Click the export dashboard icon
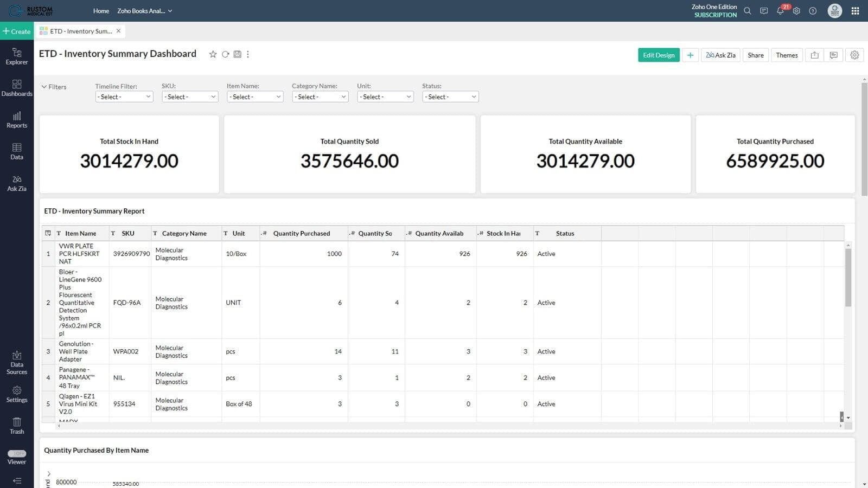 (x=814, y=55)
